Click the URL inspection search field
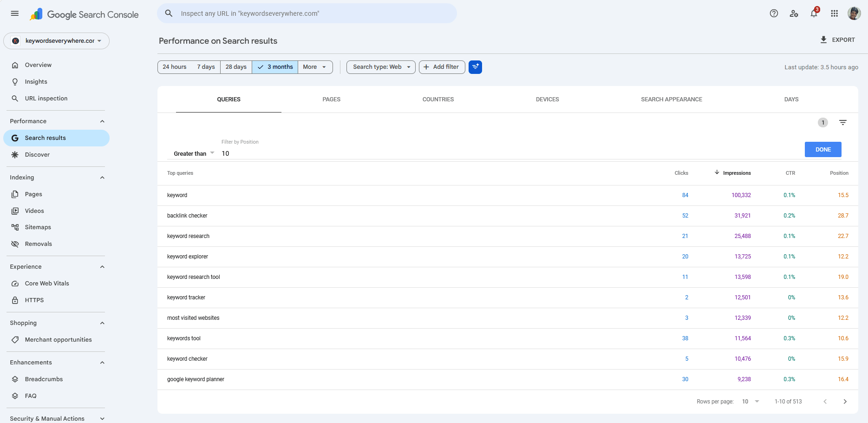Image resolution: width=868 pixels, height=423 pixels. coord(307,13)
